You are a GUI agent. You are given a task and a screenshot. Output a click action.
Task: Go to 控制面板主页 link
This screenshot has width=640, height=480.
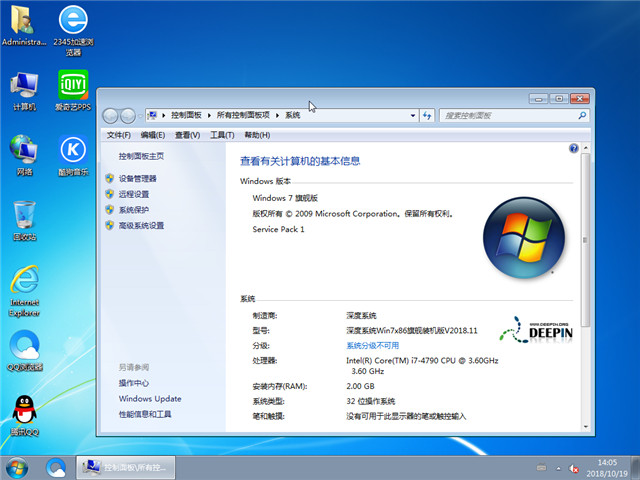141,156
